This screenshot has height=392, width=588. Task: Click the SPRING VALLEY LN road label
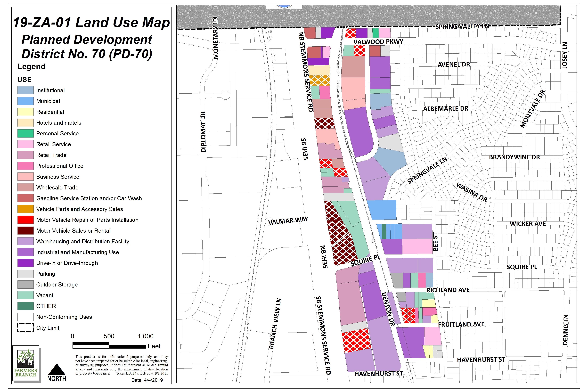[x=462, y=26]
